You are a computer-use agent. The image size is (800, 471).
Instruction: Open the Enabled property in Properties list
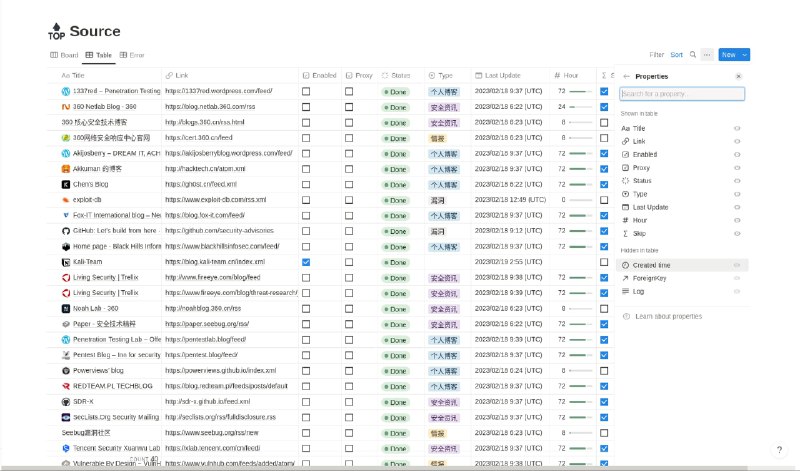coord(681,154)
